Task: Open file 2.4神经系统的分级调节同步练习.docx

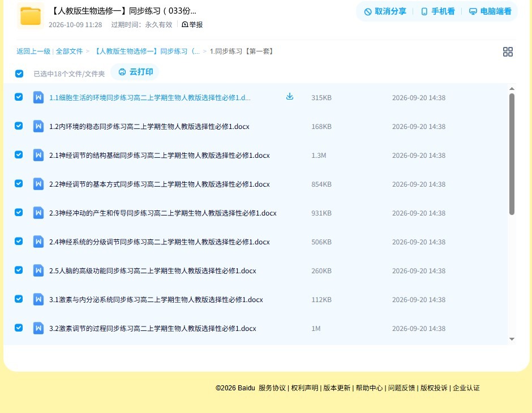Action: (x=159, y=242)
